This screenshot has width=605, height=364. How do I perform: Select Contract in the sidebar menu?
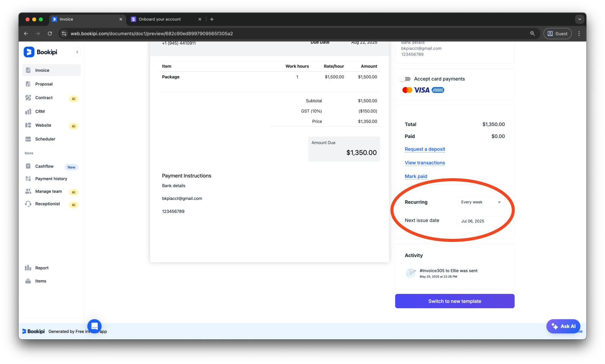(x=52, y=98)
